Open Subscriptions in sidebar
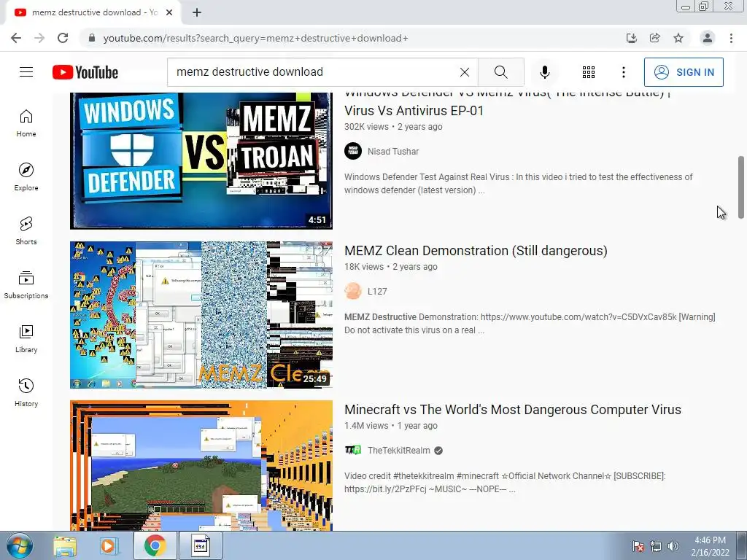 pos(26,285)
